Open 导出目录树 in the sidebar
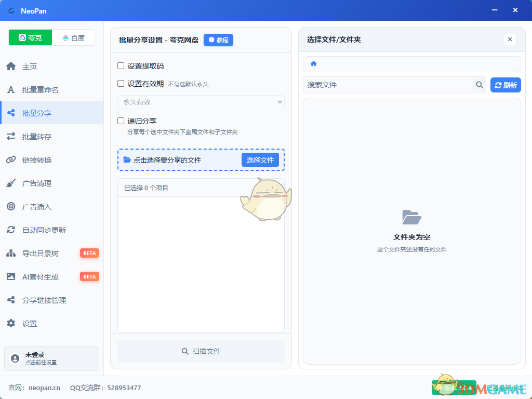This screenshot has height=399, width=532. point(41,254)
